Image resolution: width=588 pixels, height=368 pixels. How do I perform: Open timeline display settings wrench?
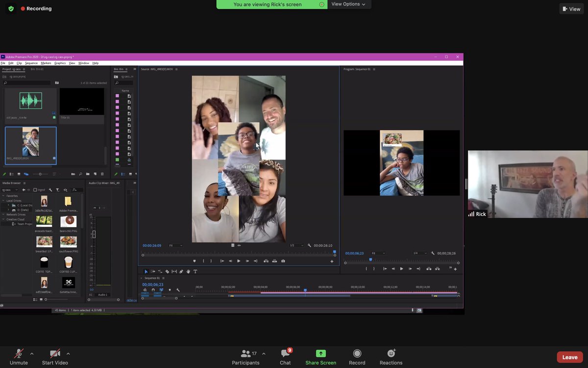tap(178, 290)
